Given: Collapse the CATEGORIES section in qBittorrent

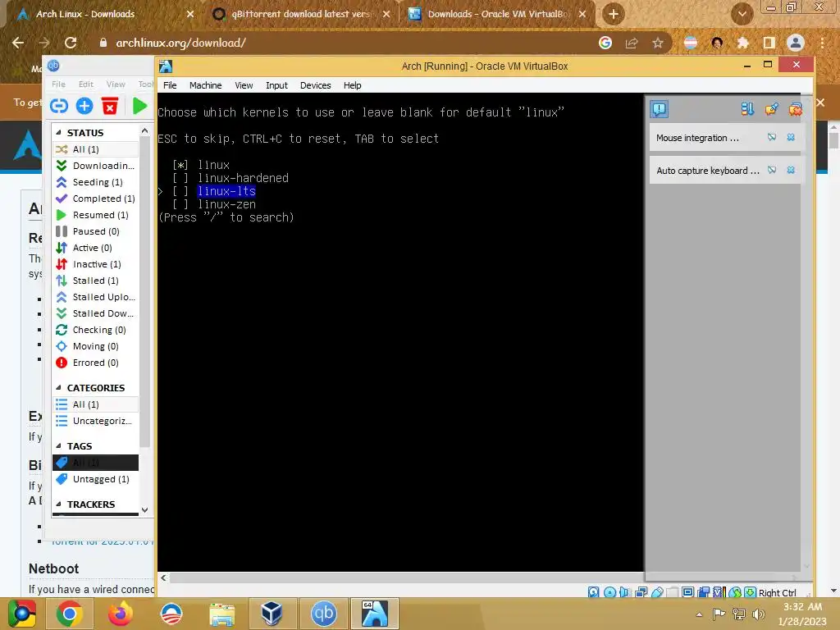Looking at the screenshot, I should click(x=58, y=387).
